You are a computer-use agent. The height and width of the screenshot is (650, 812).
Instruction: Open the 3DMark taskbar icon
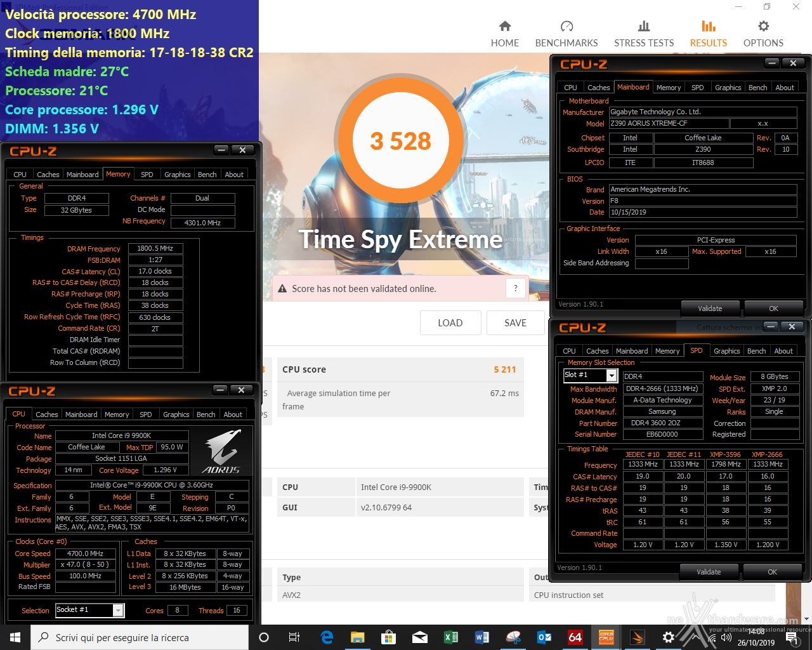tap(638, 637)
